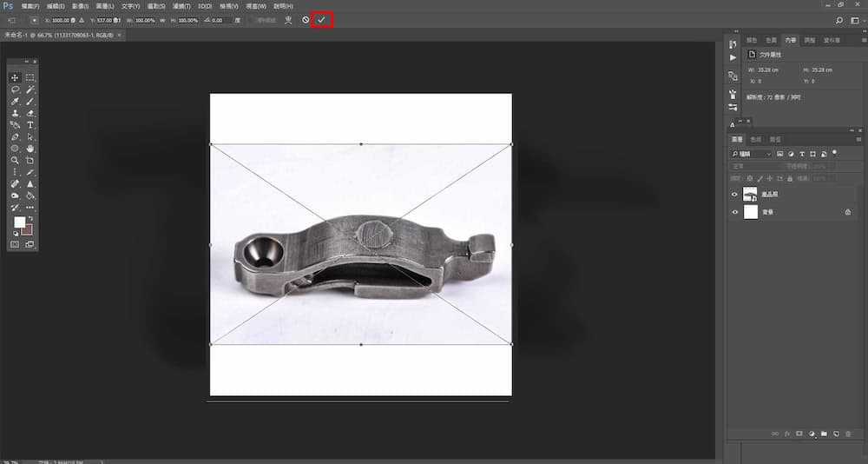The height and width of the screenshot is (464, 868).
Task: Cancel the transform with the circle-slash icon
Action: click(306, 20)
